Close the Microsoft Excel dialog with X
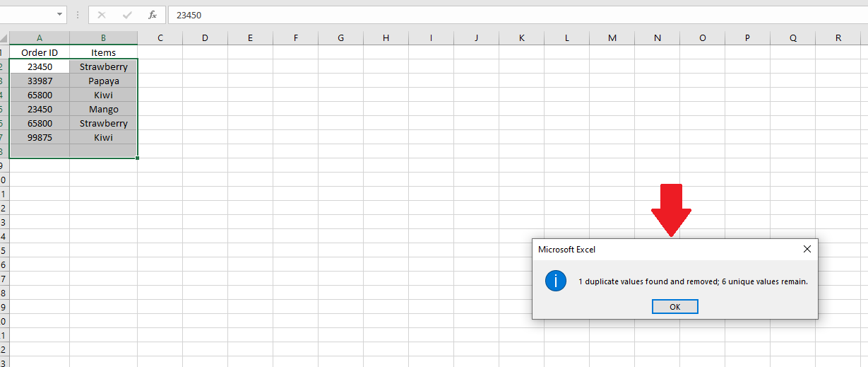The image size is (868, 367). point(807,249)
